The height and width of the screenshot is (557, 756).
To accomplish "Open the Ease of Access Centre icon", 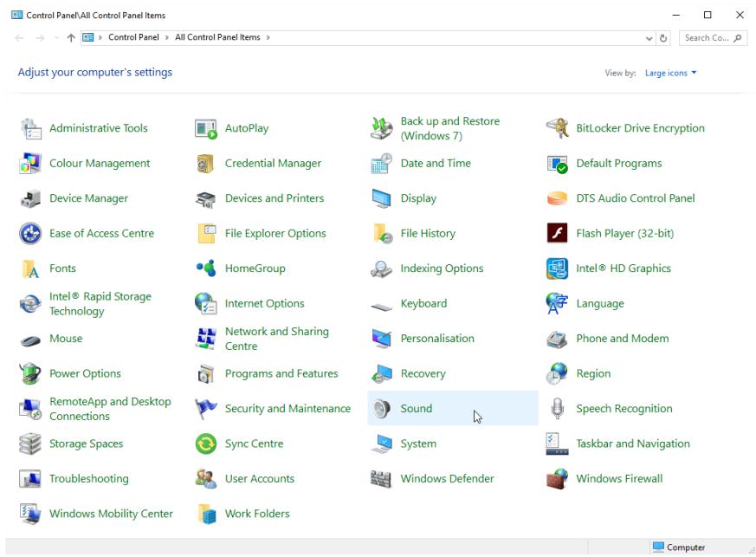I will click(31, 233).
